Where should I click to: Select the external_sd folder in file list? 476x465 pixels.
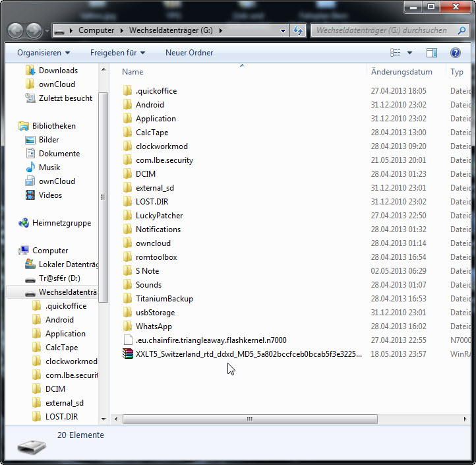(x=155, y=188)
